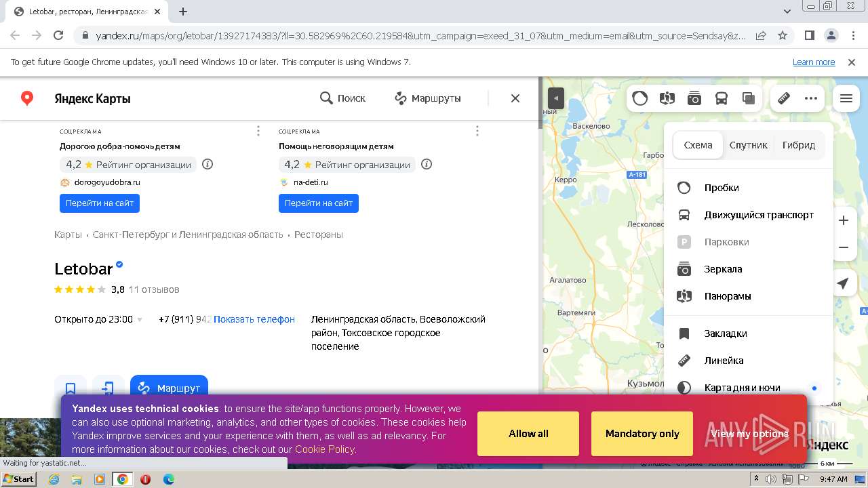
Task: Bookmark this page with star icon
Action: coord(783,35)
